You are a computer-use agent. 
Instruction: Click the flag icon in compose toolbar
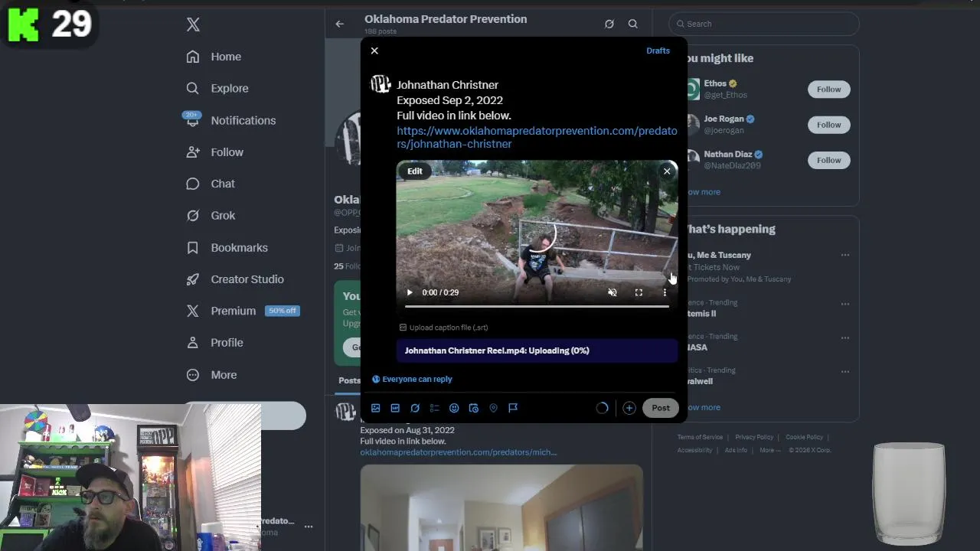[x=513, y=408]
